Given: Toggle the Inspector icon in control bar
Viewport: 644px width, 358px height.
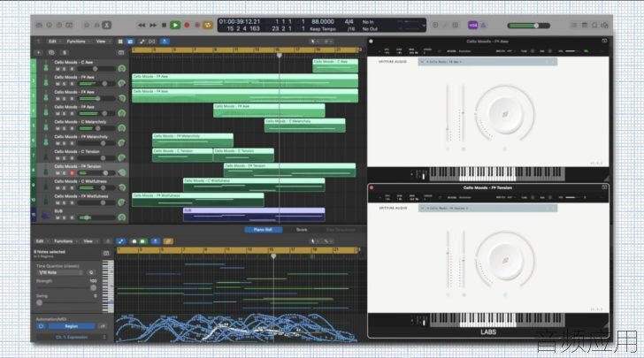Looking at the screenshot, I should tap(50, 25).
